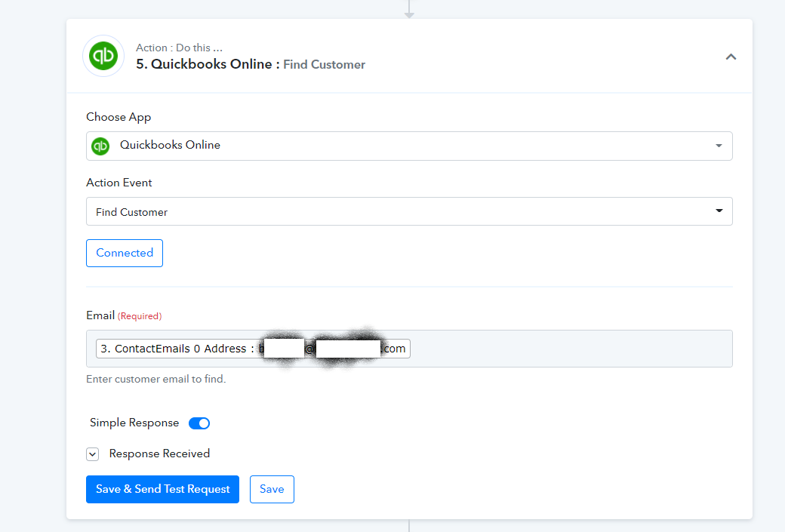Click the 'Action : Do this ...' label
Image resolution: width=785 pixels, height=532 pixels.
point(179,48)
